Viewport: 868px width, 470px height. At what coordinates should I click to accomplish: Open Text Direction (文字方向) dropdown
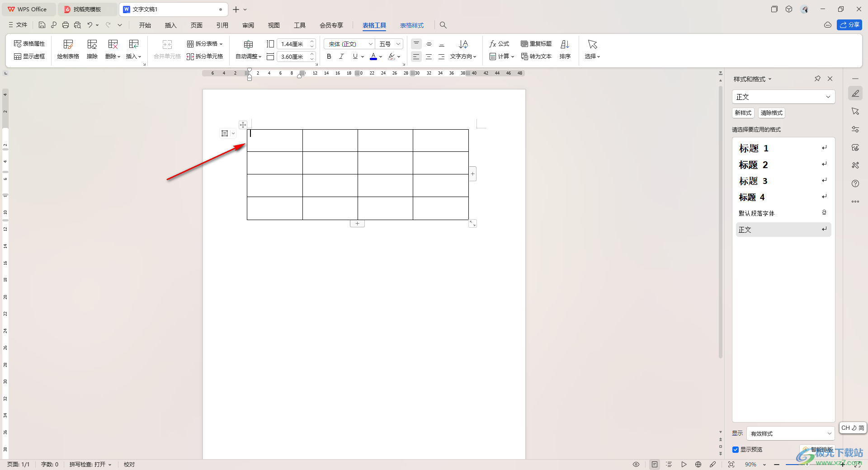click(463, 49)
